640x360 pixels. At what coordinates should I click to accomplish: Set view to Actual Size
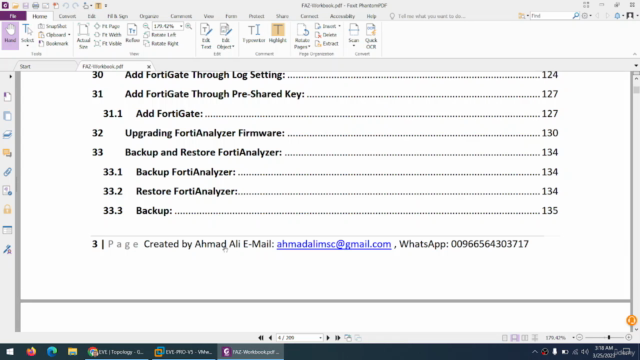pyautogui.click(x=83, y=36)
